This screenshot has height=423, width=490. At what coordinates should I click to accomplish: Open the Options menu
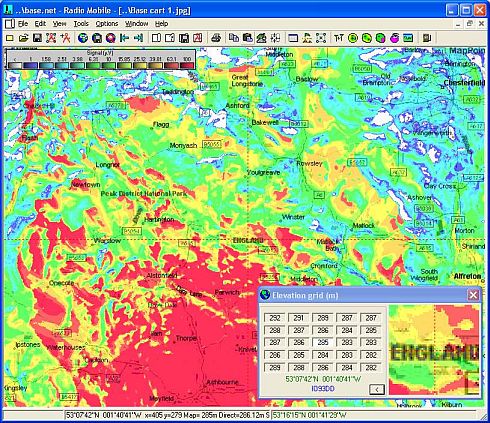pyautogui.click(x=107, y=24)
